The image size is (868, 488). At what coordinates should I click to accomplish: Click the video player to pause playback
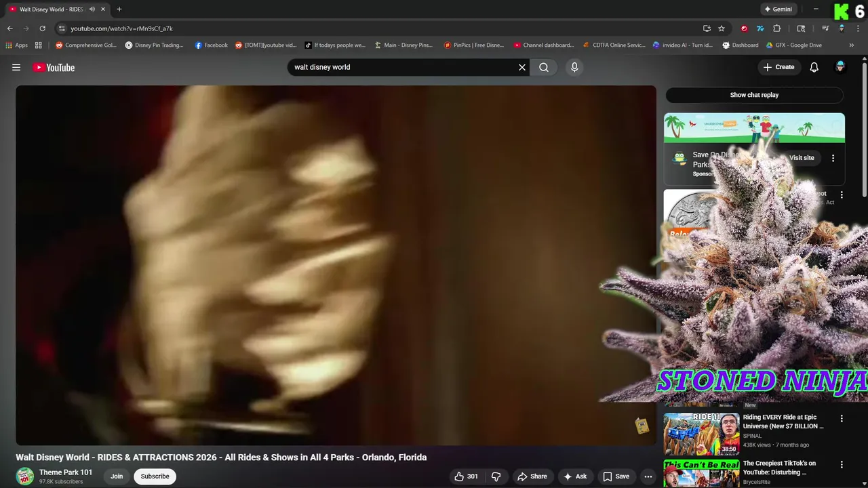click(336, 265)
